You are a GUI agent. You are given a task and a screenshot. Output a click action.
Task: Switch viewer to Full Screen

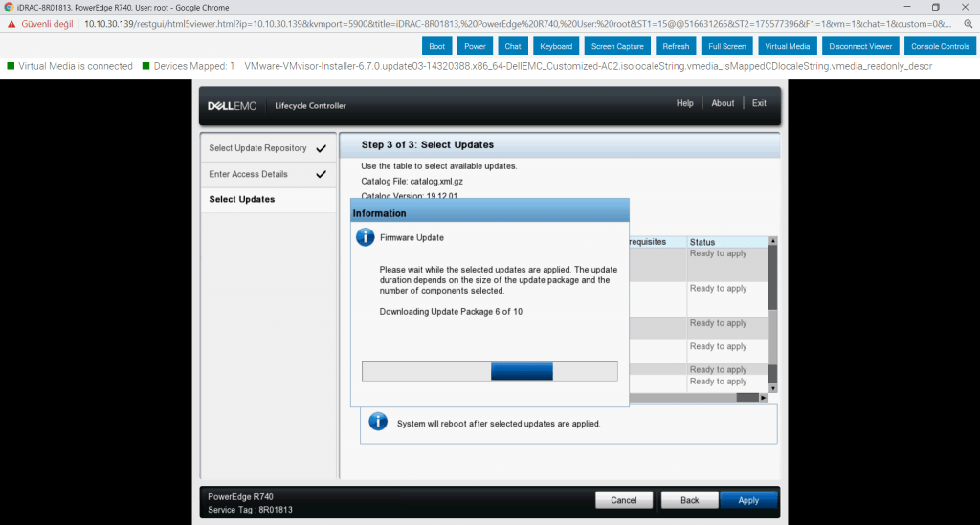pyautogui.click(x=726, y=46)
